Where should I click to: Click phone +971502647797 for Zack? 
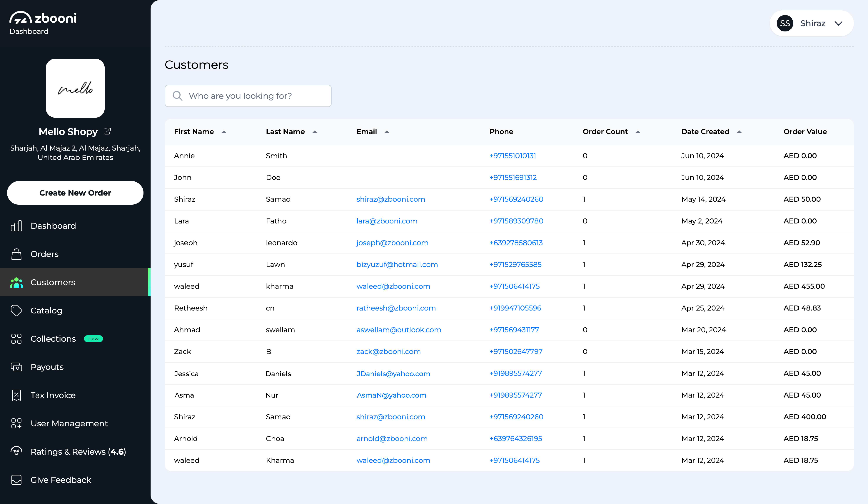[516, 351]
